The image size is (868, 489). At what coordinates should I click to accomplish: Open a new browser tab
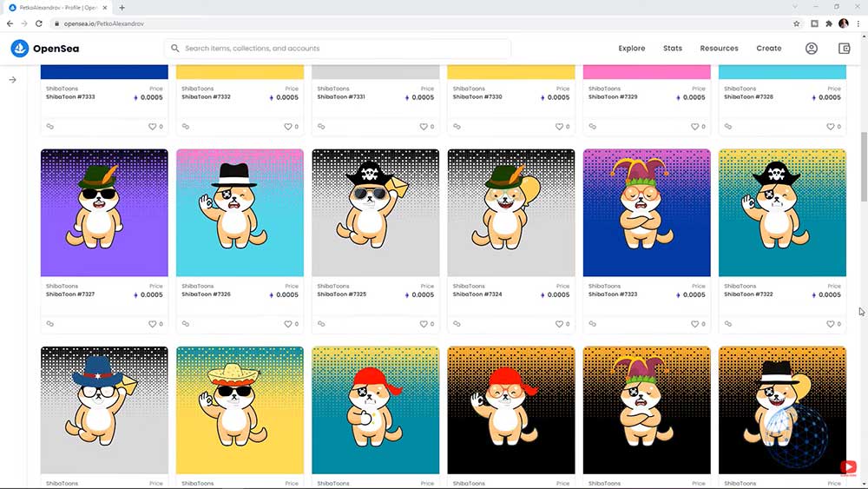(122, 8)
